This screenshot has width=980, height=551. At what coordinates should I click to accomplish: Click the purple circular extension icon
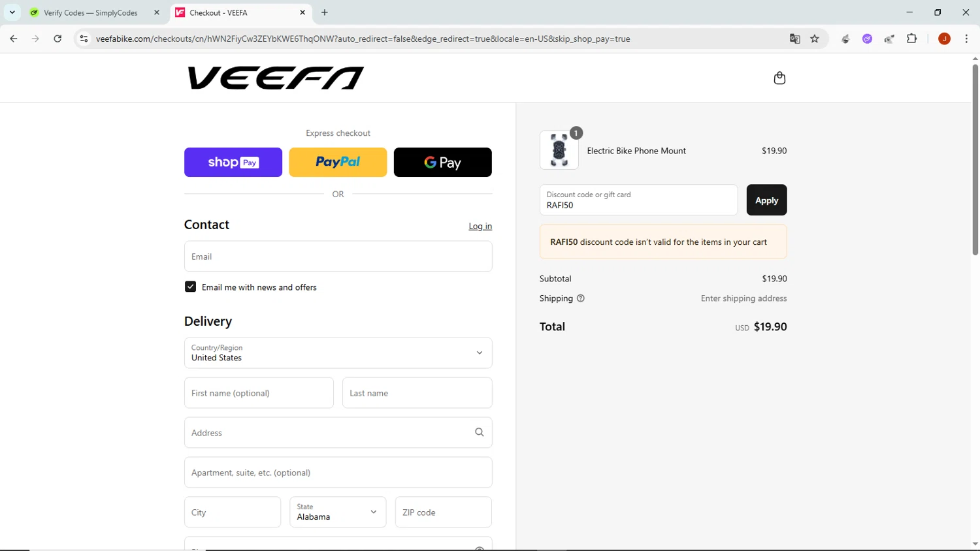pyautogui.click(x=867, y=39)
